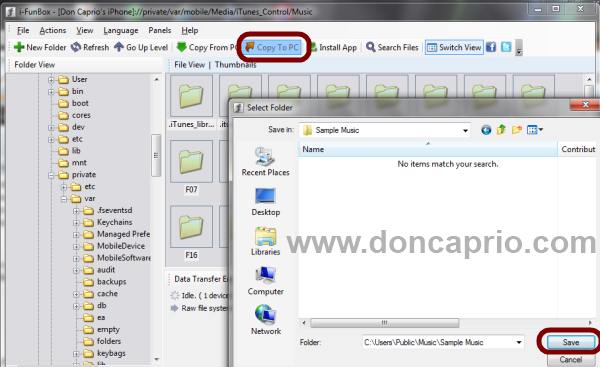600x367 pixels.
Task: Click the dialog horizontal scrollbar thumb
Action: click(x=385, y=323)
